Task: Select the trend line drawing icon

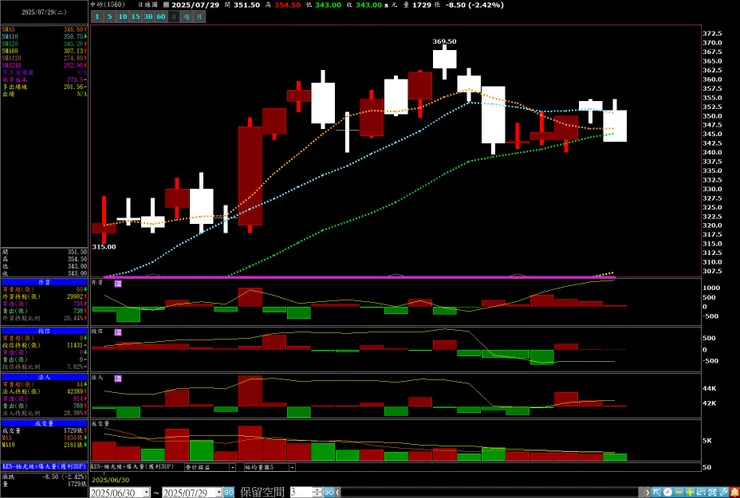Action: (x=701, y=492)
